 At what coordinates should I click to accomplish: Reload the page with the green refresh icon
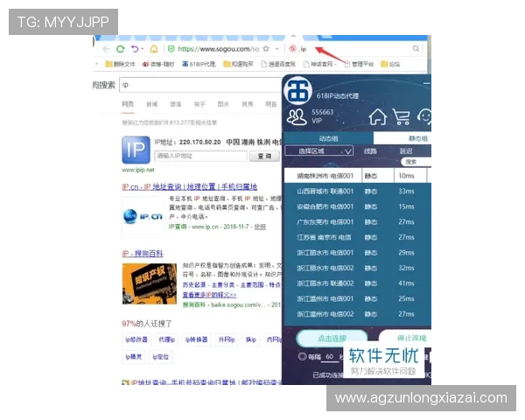121,49
